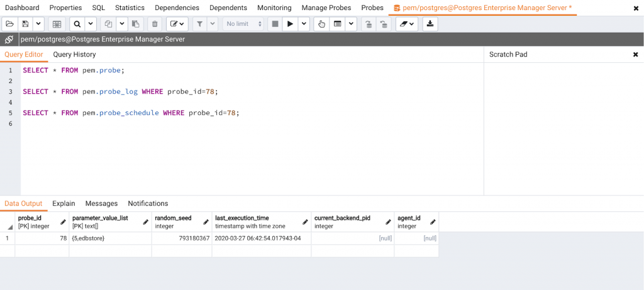Click the Download as CSV icon
The height and width of the screenshot is (290, 644).
coord(430,24)
